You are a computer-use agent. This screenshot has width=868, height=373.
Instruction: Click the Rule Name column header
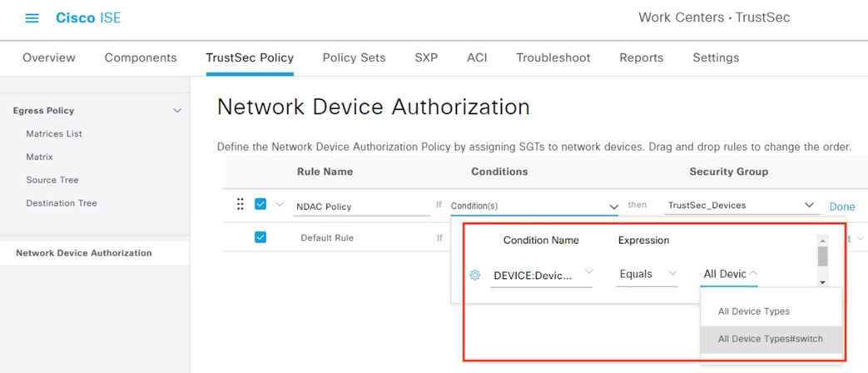coord(325,172)
